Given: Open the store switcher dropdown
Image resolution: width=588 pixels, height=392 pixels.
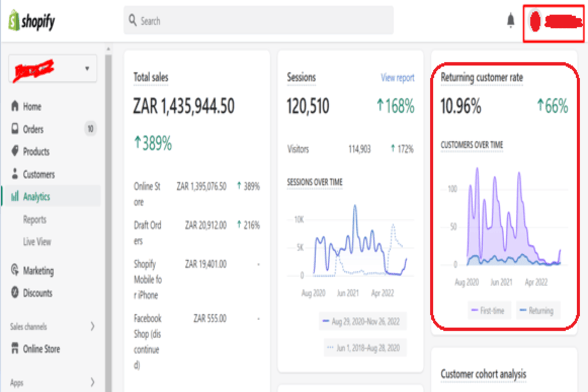Looking at the screenshot, I should [52, 69].
